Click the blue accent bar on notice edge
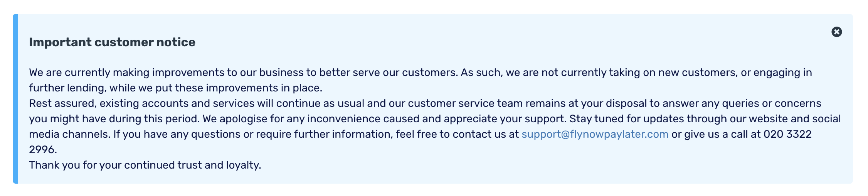The image size is (868, 196). pos(15,99)
